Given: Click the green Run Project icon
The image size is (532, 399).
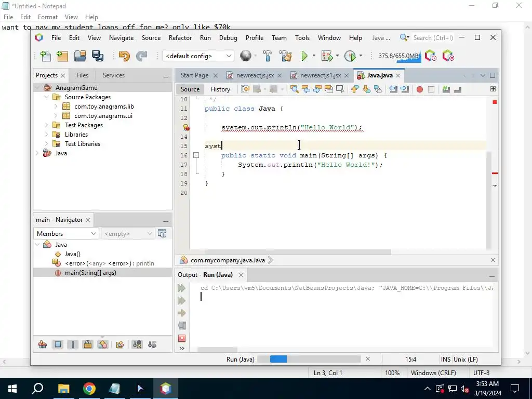Looking at the screenshot, I should pos(304,56).
